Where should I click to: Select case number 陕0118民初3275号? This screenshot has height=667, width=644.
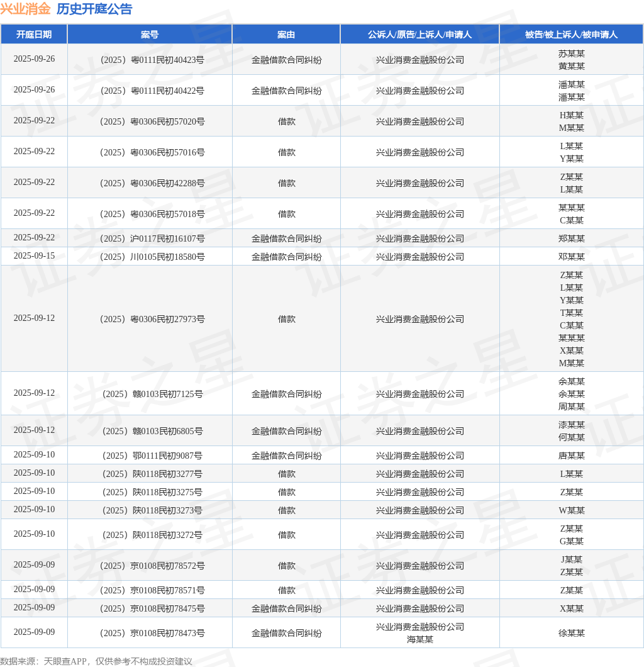point(152,492)
